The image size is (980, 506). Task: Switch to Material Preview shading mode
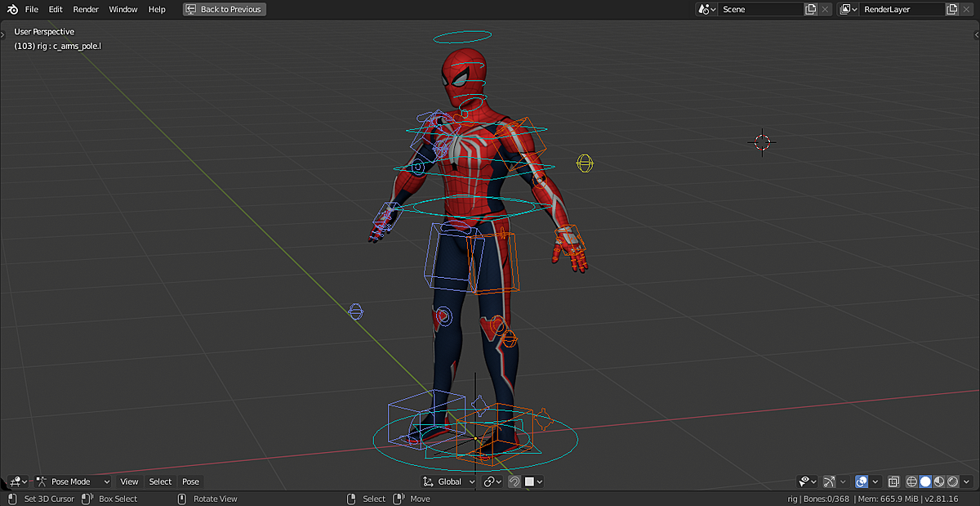[938, 481]
